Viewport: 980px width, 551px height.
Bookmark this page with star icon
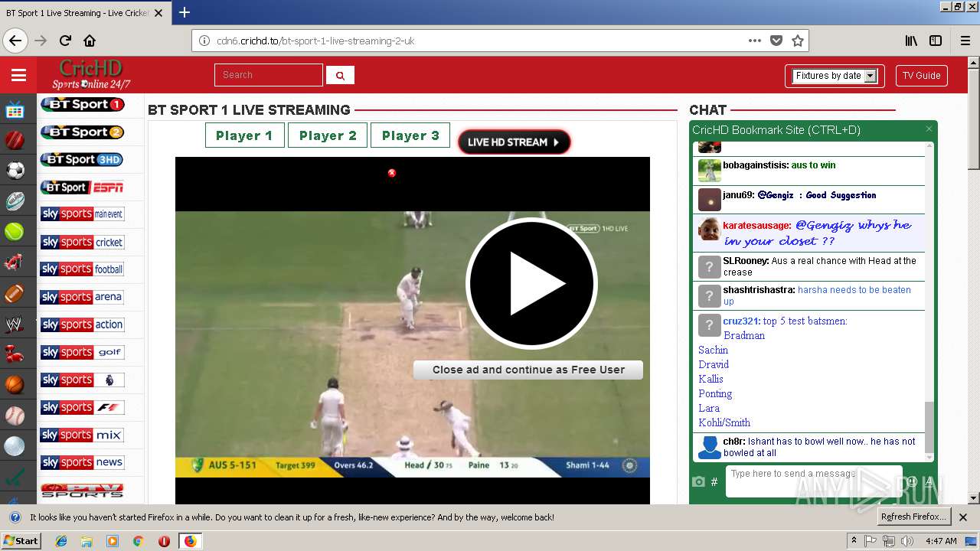coord(797,41)
